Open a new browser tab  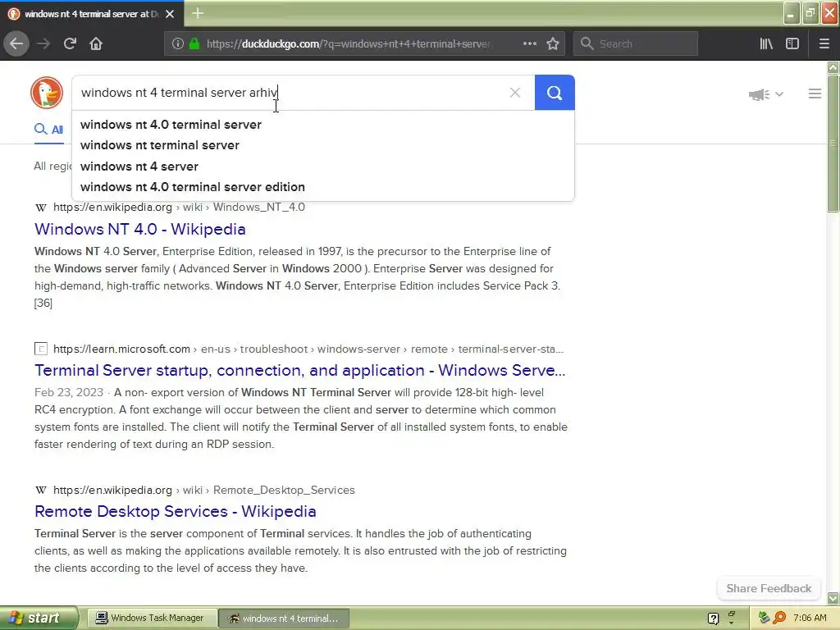(198, 13)
